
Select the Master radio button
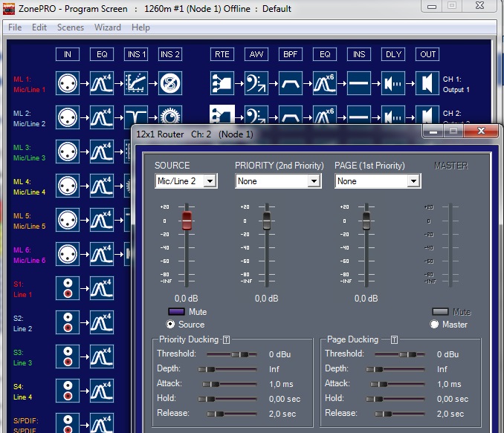point(435,325)
